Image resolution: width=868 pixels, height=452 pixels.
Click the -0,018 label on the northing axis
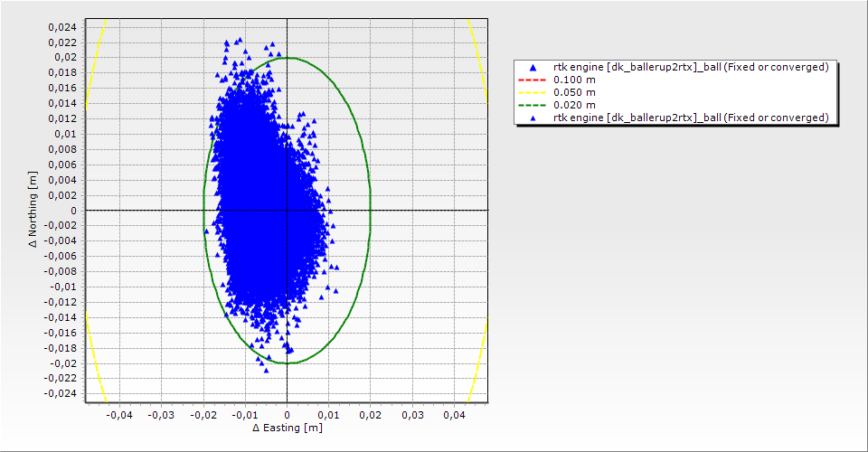tap(61, 348)
